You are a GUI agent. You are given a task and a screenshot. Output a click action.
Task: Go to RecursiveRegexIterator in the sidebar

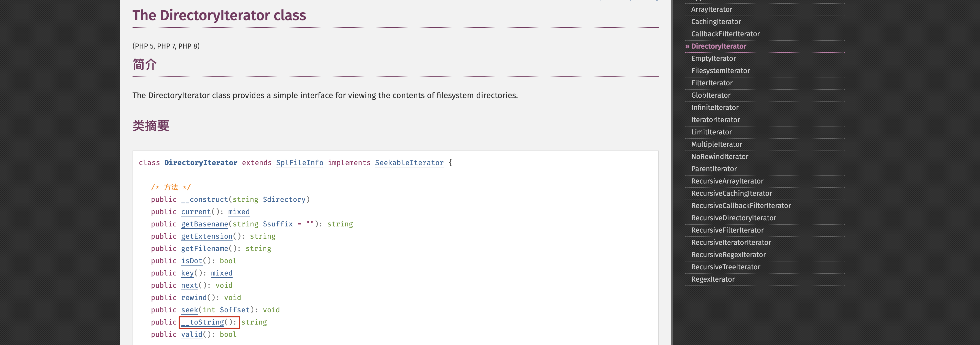728,255
